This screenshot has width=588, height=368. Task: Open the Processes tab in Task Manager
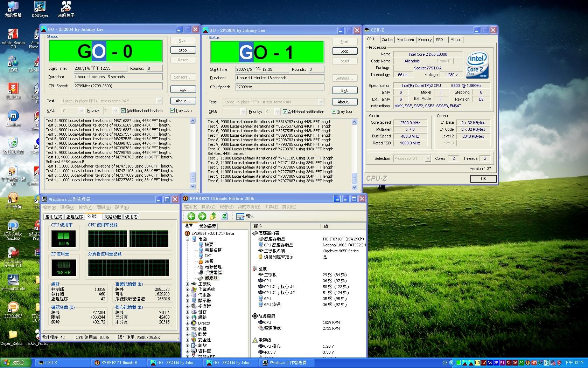tap(75, 217)
